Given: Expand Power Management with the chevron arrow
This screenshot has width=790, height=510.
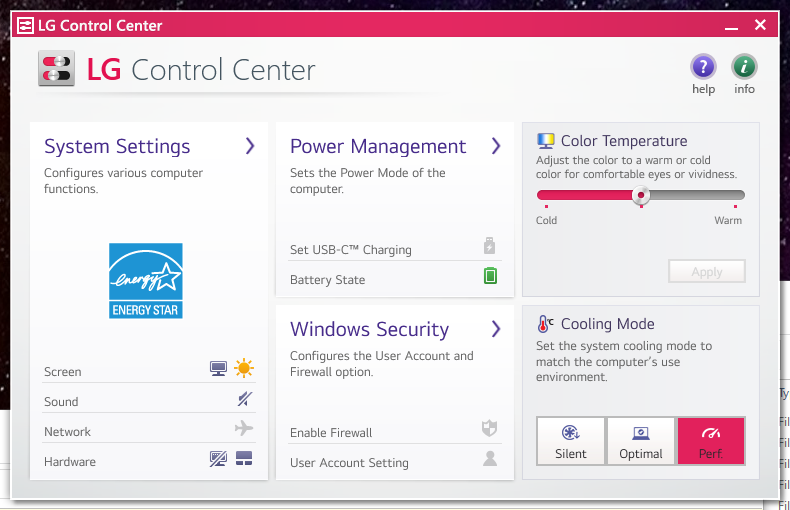Looking at the screenshot, I should [x=496, y=146].
